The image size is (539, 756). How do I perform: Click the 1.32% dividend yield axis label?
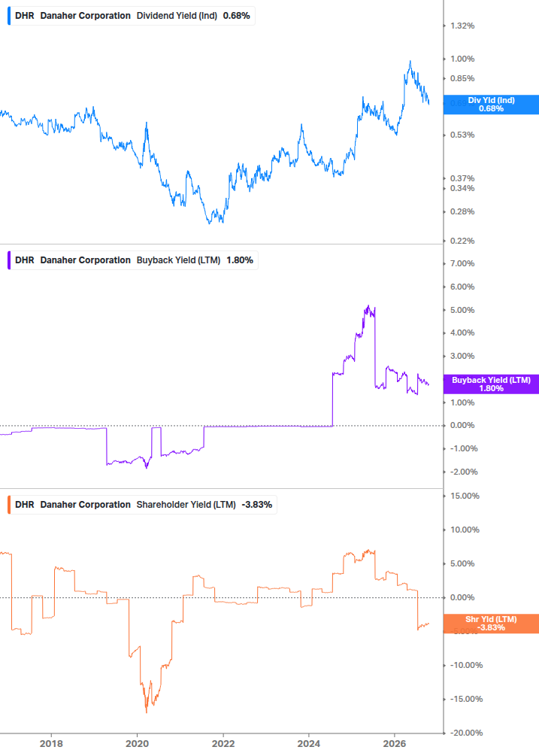coord(462,26)
